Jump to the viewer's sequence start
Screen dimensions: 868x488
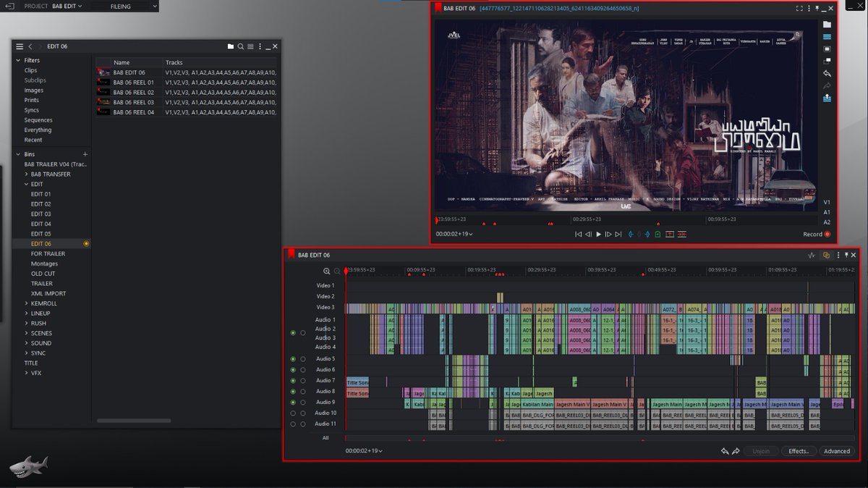(x=578, y=234)
